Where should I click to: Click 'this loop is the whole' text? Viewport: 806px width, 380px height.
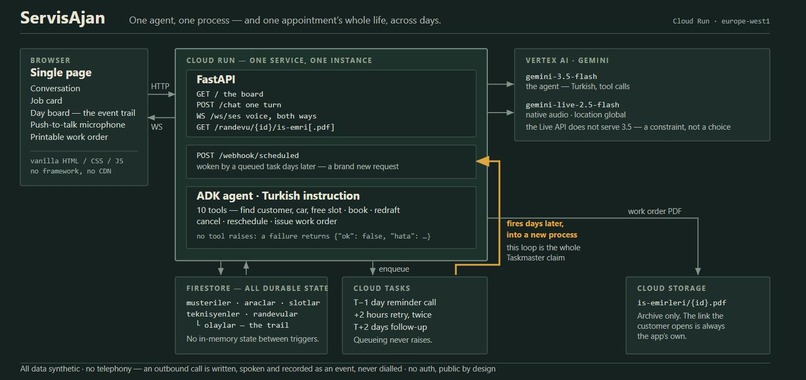pyautogui.click(x=543, y=248)
